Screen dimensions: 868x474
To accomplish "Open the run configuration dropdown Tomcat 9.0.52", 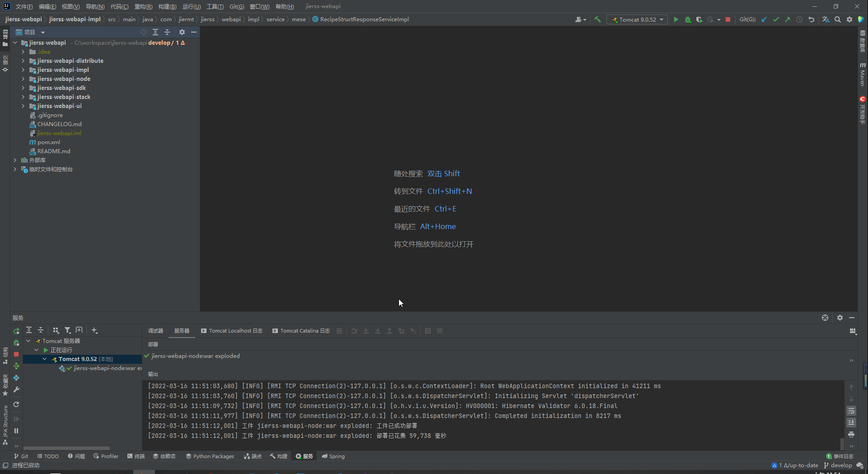I will click(637, 19).
